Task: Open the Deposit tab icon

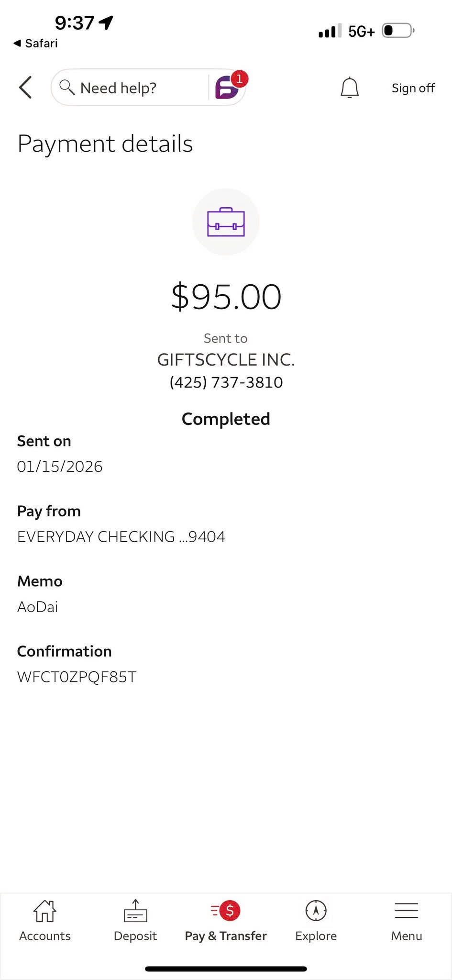Action: click(x=135, y=911)
